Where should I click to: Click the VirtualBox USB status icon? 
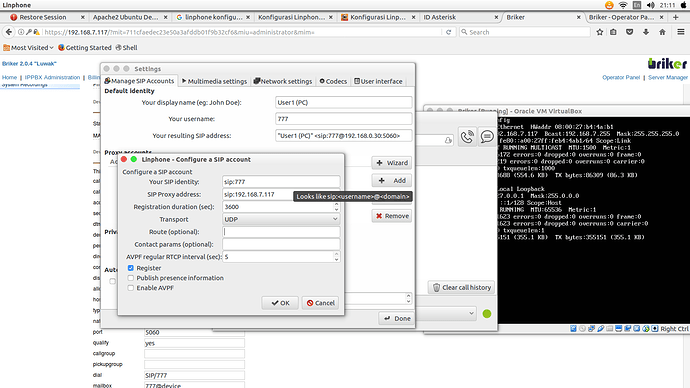click(x=601, y=329)
